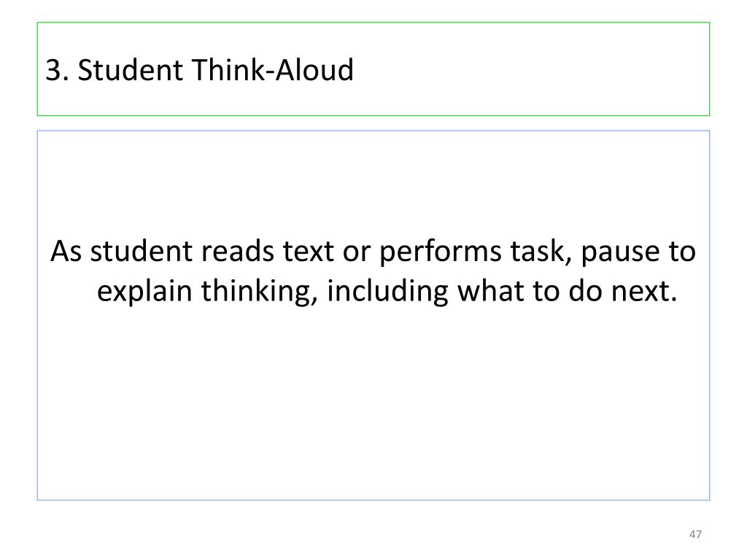Image resolution: width=747 pixels, height=560 pixels.
Task: Select the blue-bordered content text box
Action: [373, 315]
